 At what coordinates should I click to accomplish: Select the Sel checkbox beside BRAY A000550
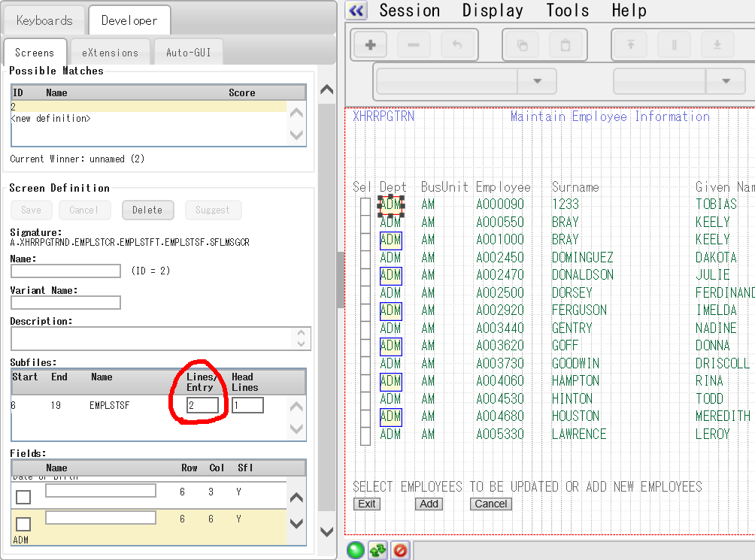pyautogui.click(x=365, y=222)
